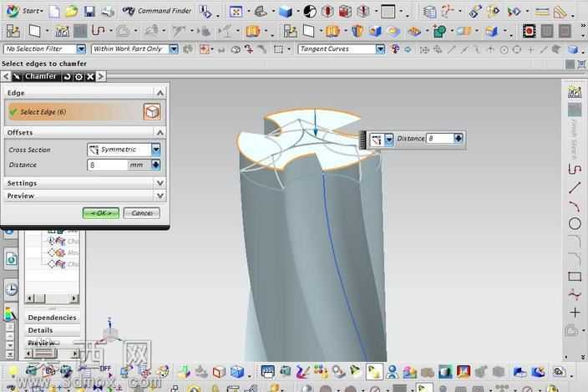The height and width of the screenshot is (392, 588).
Task: Click the wireframe cube icon in bottom toolbar
Action: (219, 372)
